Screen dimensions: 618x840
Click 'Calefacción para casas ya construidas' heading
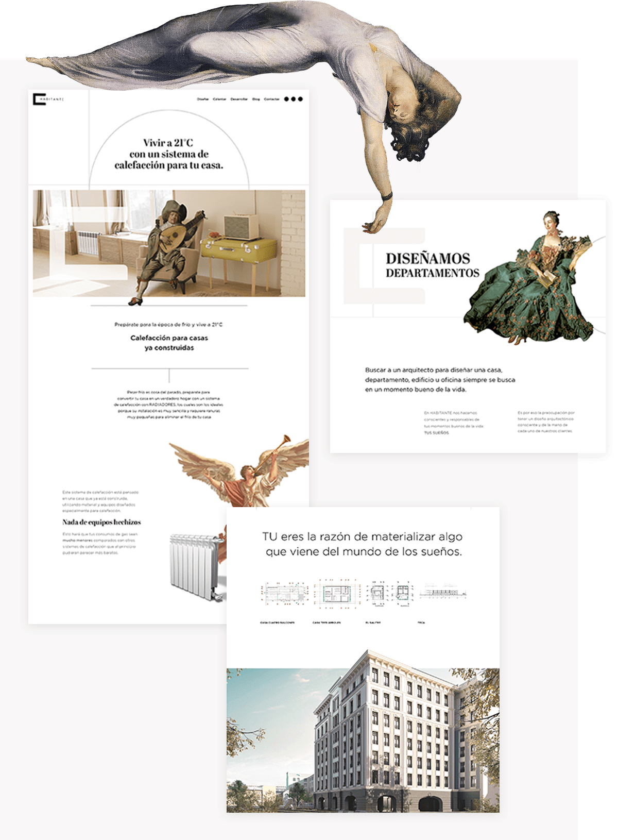(x=169, y=343)
